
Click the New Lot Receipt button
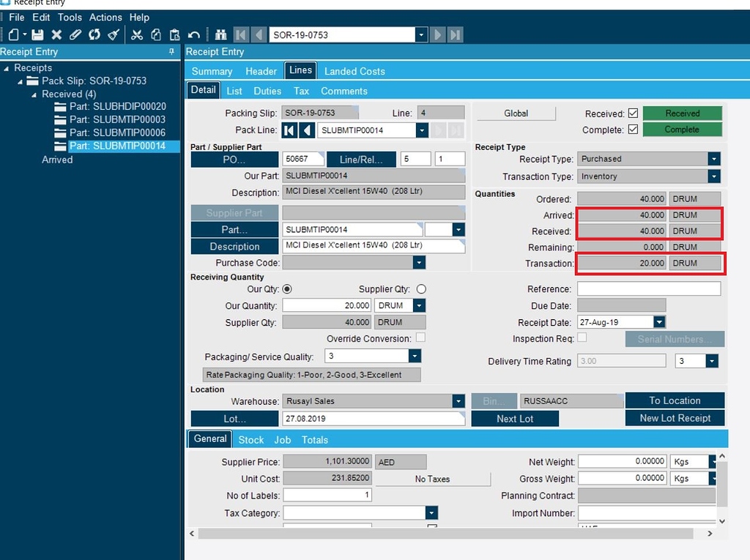click(674, 418)
